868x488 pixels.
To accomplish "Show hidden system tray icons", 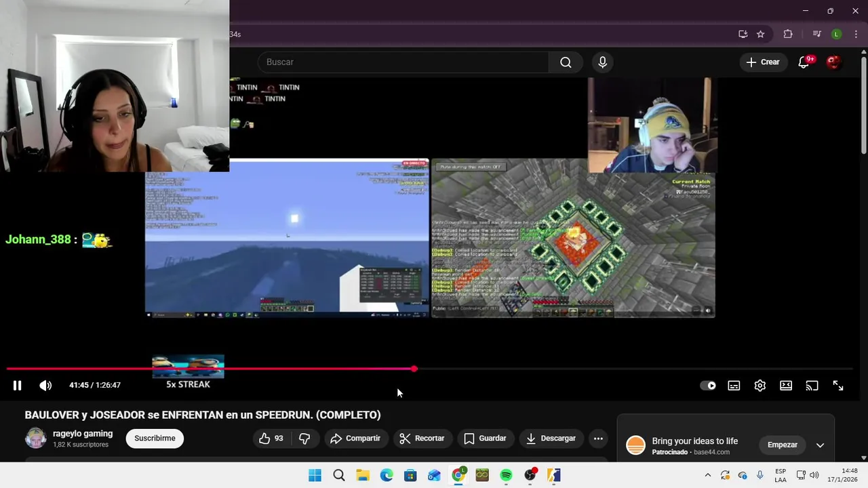I will coord(708,475).
